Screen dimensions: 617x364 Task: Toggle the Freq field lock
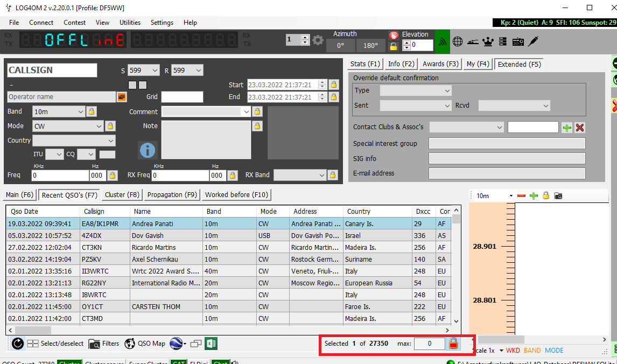click(112, 176)
